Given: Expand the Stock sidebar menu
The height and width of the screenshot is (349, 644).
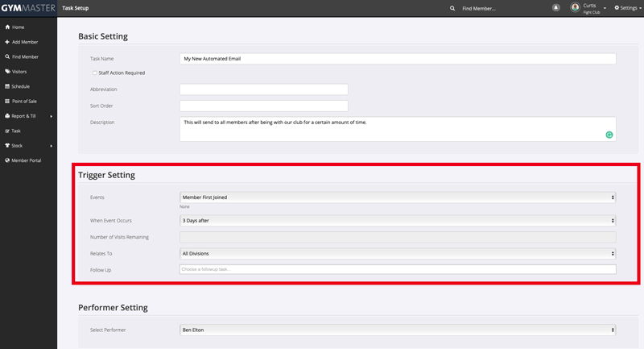Looking at the screenshot, I should click(28, 146).
